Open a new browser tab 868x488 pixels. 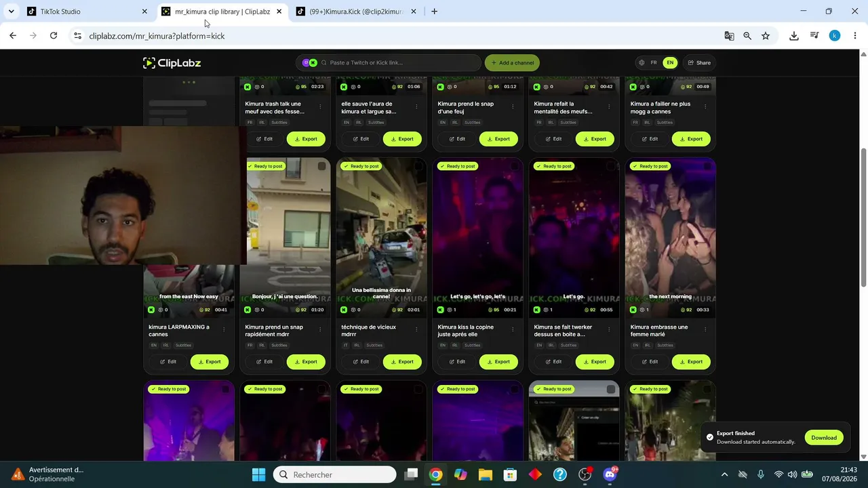434,12
